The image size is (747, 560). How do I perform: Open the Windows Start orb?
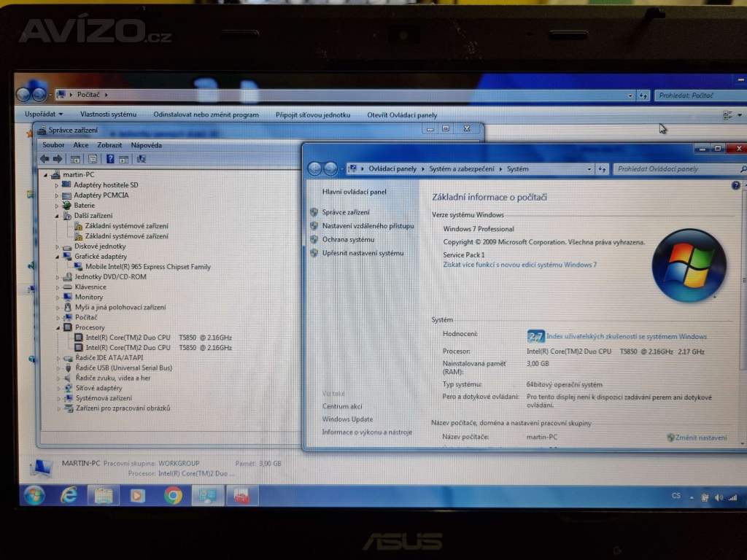point(34,495)
